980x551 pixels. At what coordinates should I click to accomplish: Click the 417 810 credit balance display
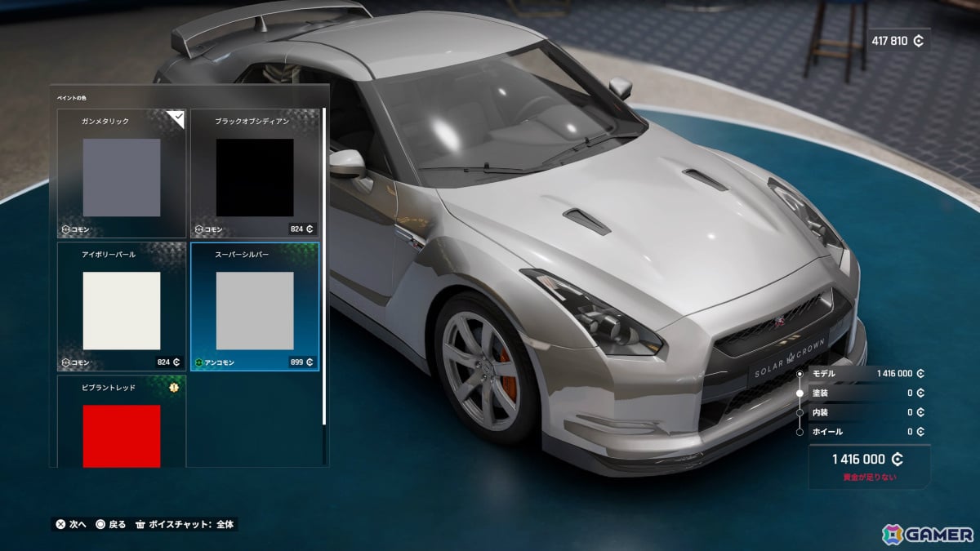point(898,41)
